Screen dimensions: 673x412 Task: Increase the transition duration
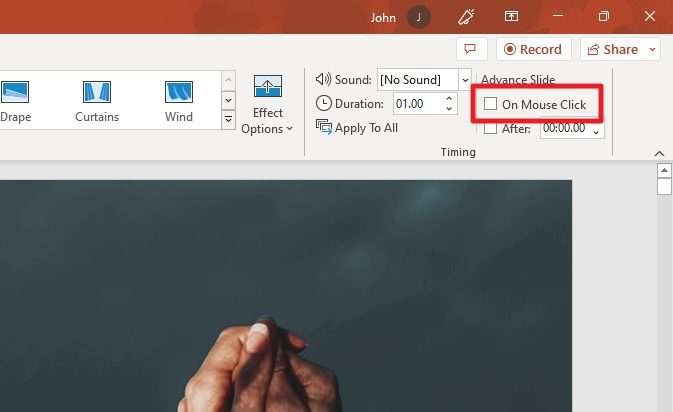click(x=449, y=99)
